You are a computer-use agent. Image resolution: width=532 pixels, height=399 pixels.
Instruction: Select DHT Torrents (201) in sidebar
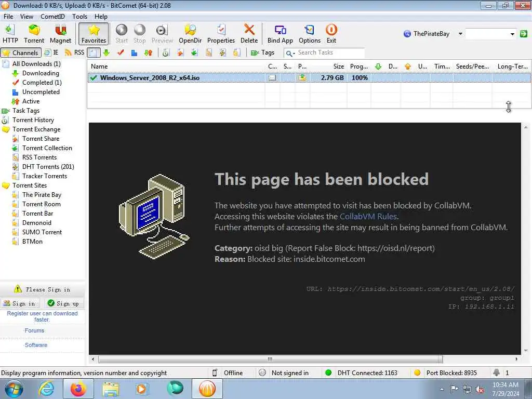[x=48, y=167]
